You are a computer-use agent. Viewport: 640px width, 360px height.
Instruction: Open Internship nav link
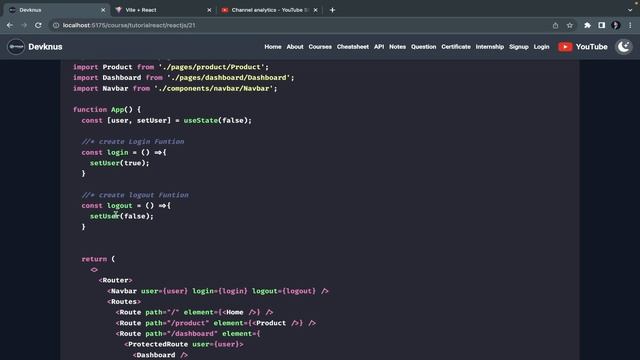(490, 47)
